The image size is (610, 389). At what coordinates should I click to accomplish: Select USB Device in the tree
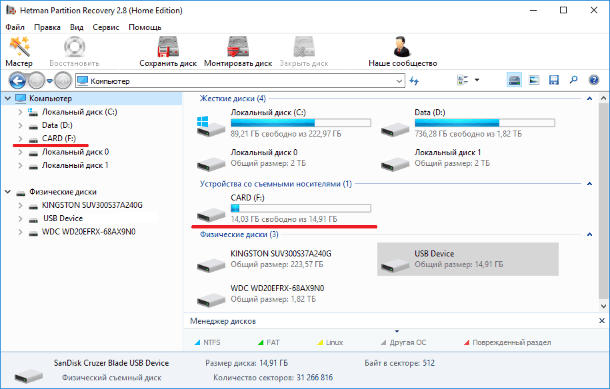point(63,218)
